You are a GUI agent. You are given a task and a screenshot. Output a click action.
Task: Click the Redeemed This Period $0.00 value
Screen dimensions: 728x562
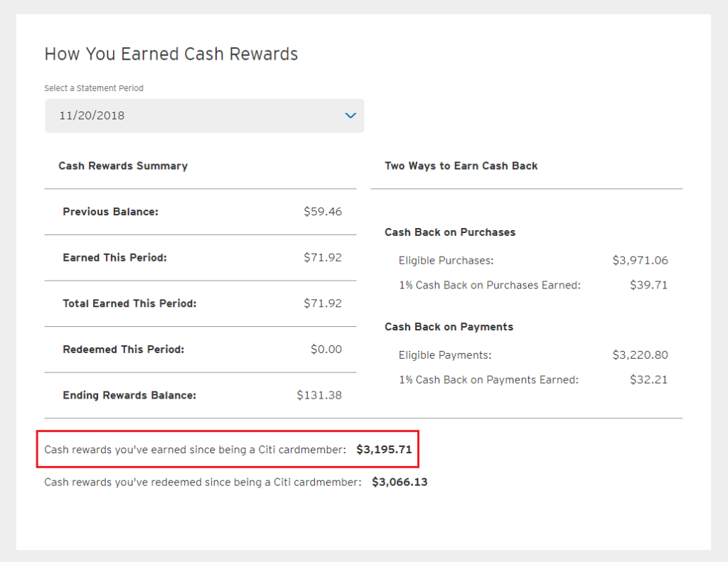coord(326,350)
